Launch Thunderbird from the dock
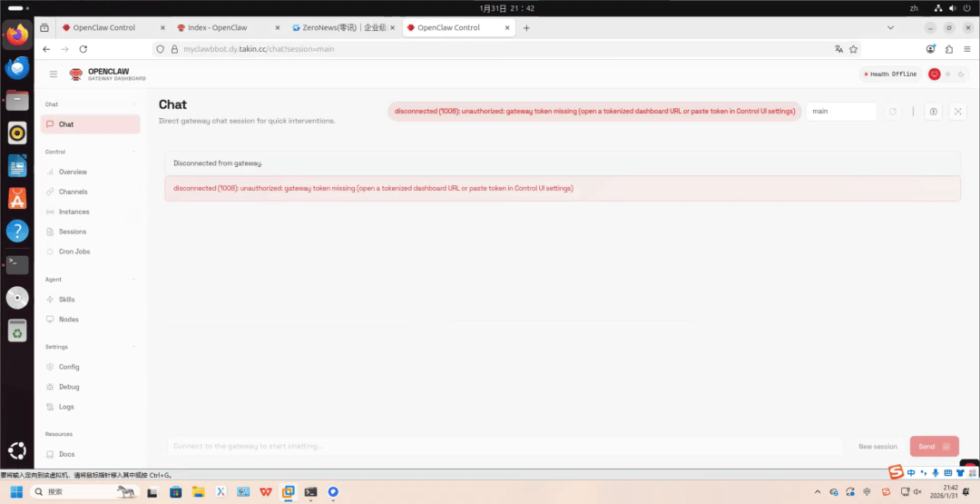The width and height of the screenshot is (980, 504). pyautogui.click(x=17, y=67)
